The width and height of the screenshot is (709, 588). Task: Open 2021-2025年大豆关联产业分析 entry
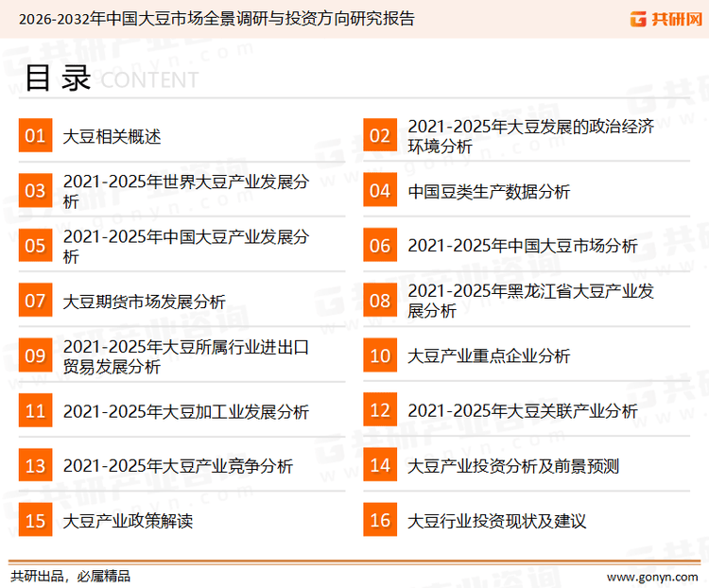[x=523, y=411]
